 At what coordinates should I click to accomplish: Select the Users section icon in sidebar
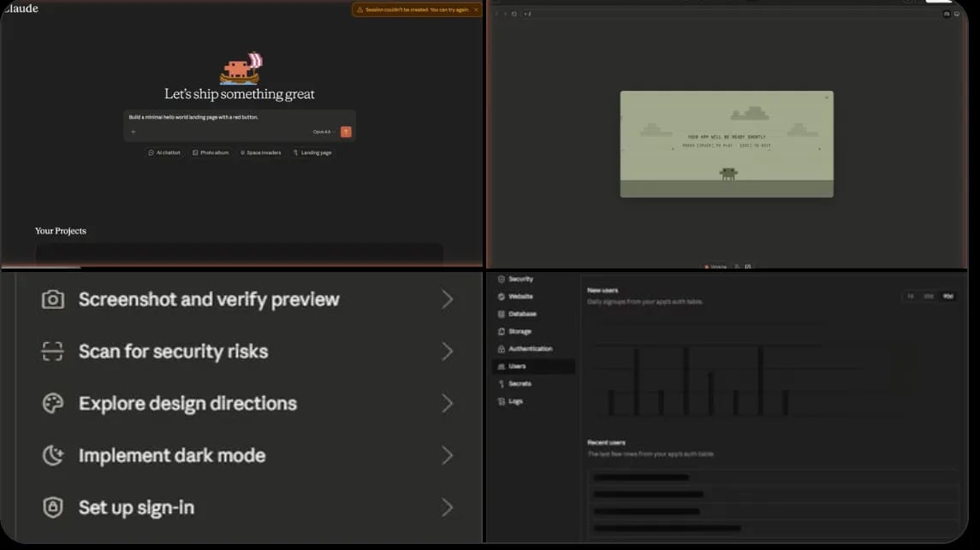tap(501, 365)
